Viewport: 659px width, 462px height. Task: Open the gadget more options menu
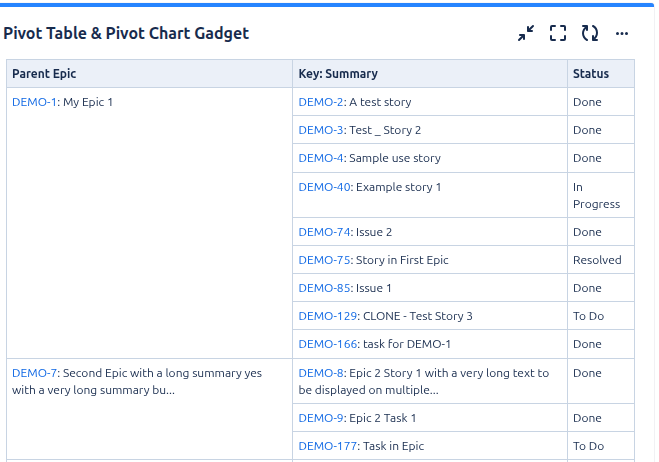(x=622, y=33)
